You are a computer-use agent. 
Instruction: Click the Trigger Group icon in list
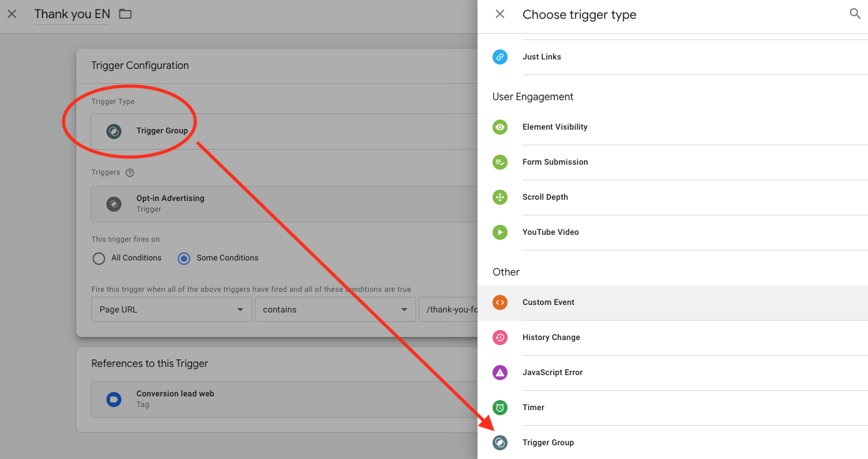coord(500,443)
